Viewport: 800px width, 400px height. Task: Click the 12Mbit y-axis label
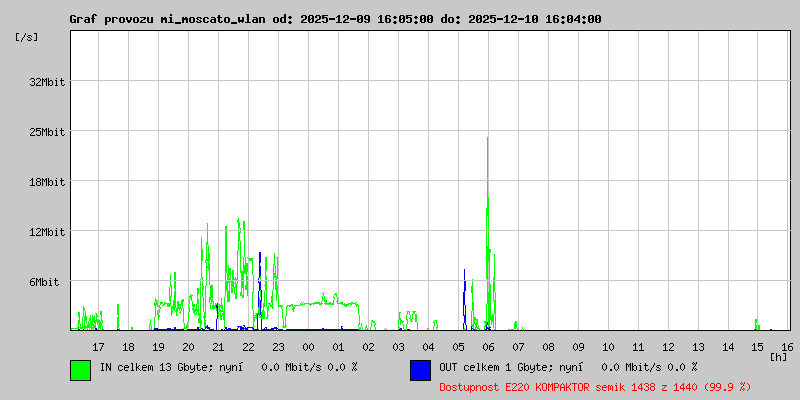(47, 232)
